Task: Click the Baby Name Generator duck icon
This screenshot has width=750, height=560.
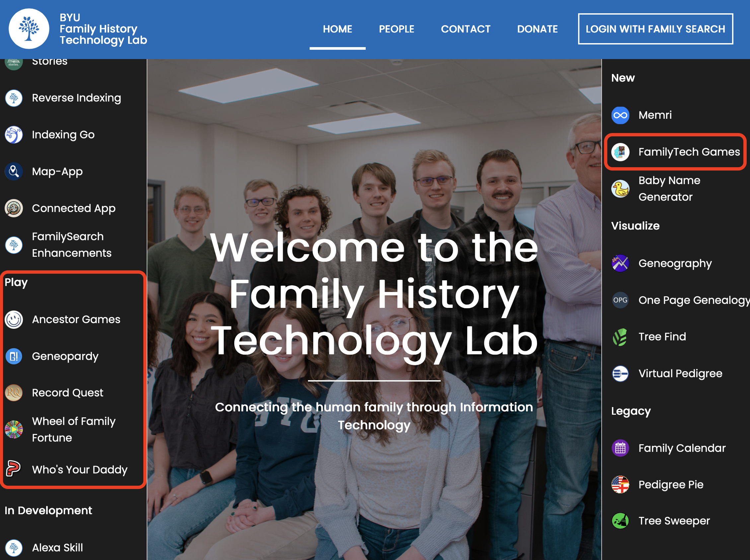Action: [x=620, y=188]
